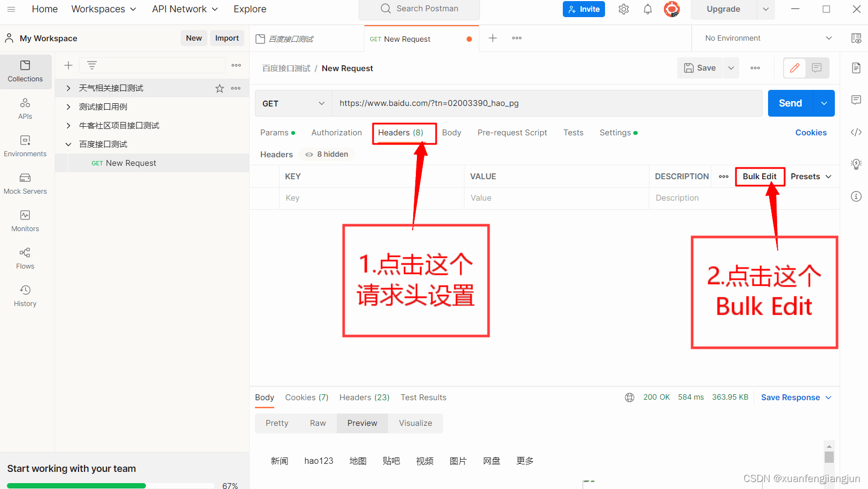
Task: Open related requests lightbulb icon
Action: click(856, 164)
